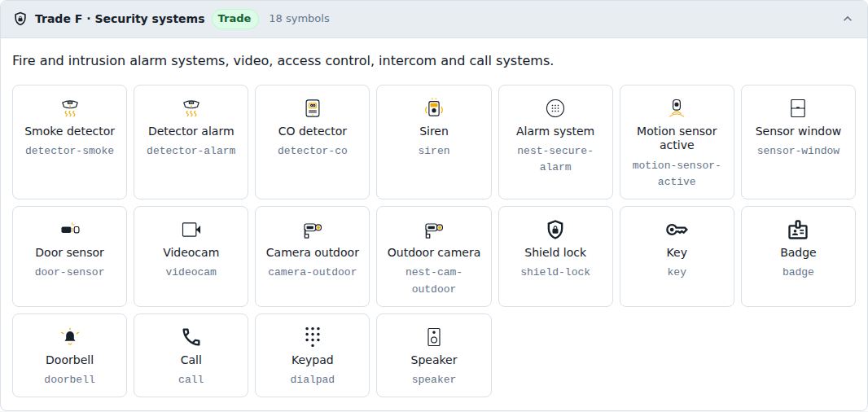Click the green Trade badge

(235, 19)
